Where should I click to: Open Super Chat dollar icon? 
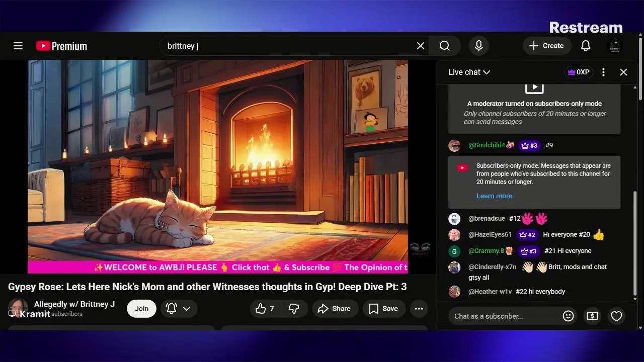(x=592, y=316)
